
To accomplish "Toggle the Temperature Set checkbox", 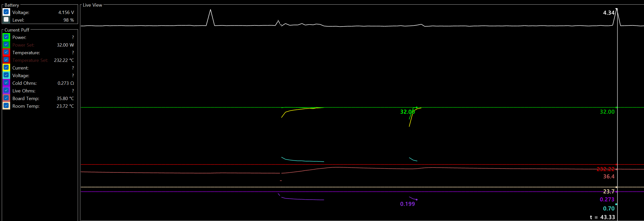I will (6, 60).
